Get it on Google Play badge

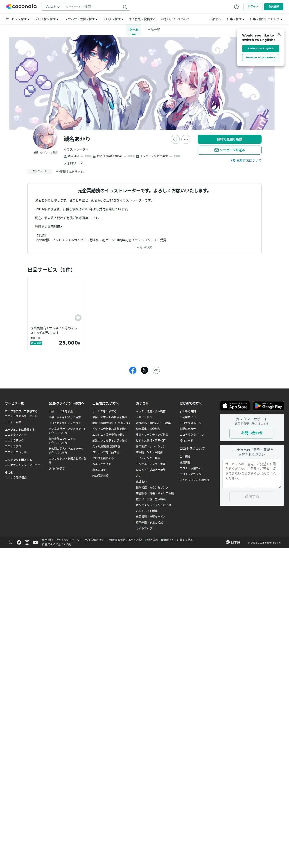tap(269, 406)
